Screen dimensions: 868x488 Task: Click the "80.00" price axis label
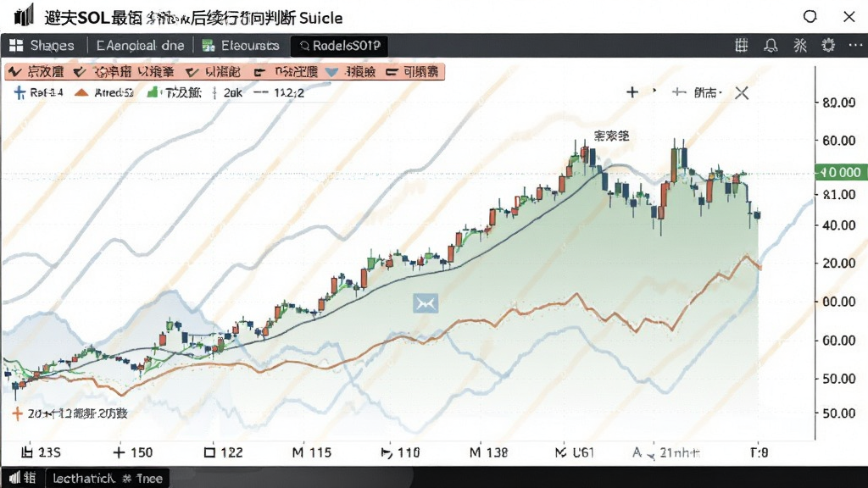pyautogui.click(x=839, y=103)
